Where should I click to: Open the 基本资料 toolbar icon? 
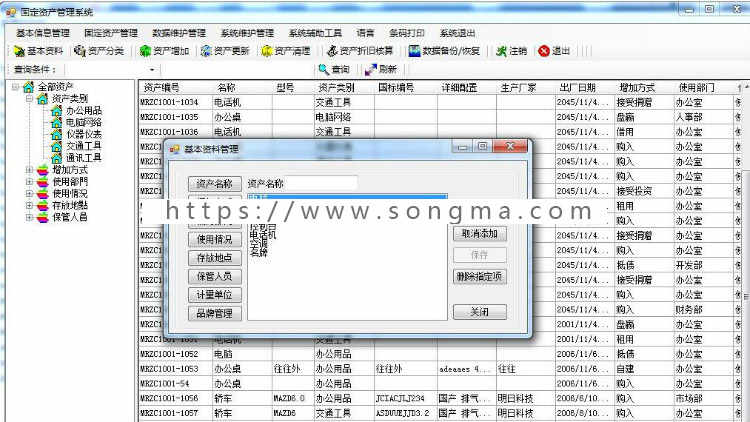point(19,51)
